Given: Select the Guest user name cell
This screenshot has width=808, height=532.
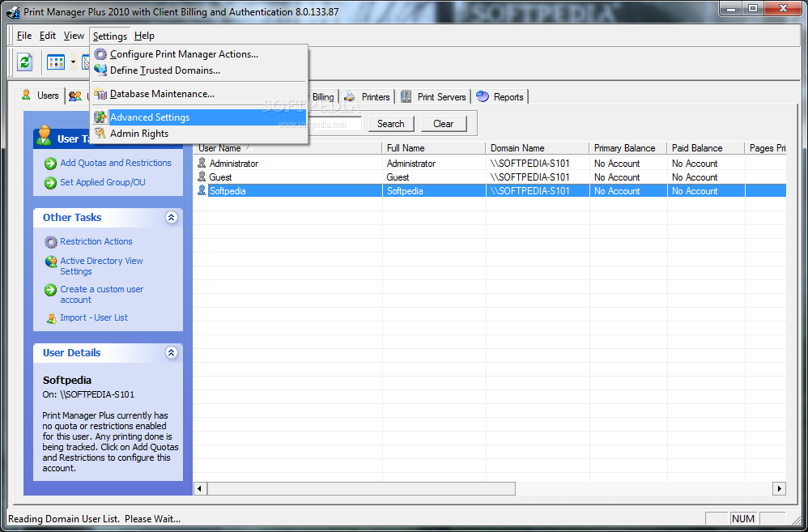Looking at the screenshot, I should [220, 177].
